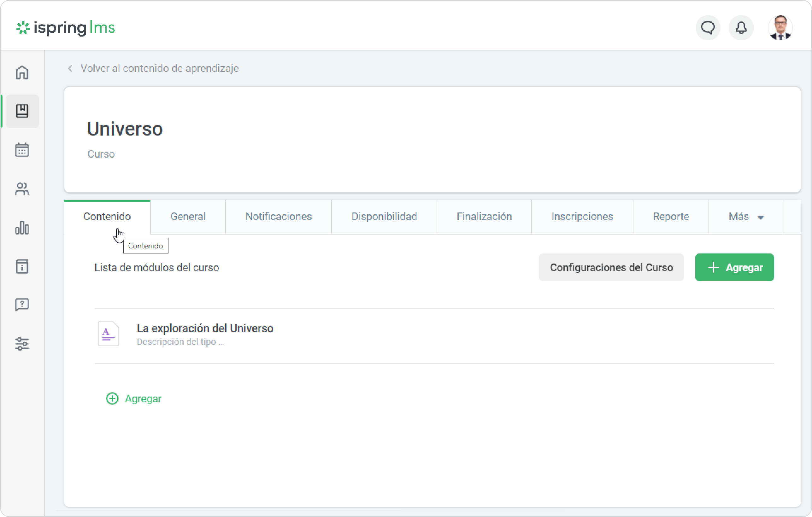
Task: Open the Calendar icon in the sidebar
Action: 22,150
